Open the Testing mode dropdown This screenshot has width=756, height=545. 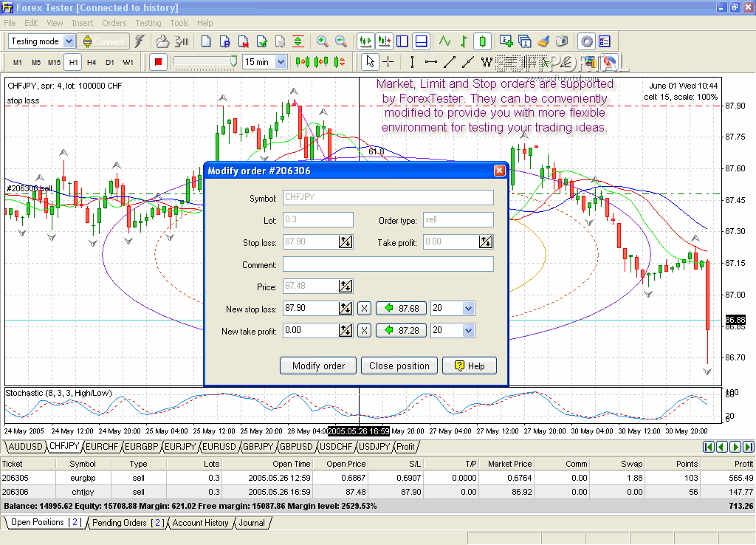coord(69,41)
